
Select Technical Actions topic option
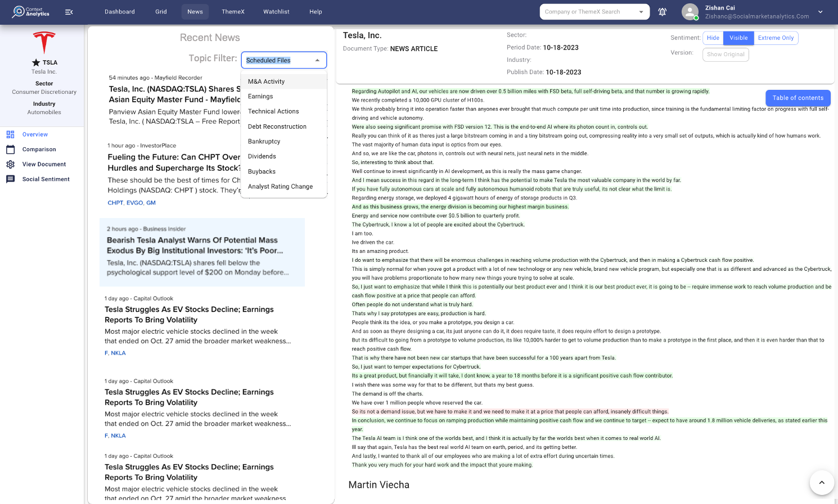(284, 111)
